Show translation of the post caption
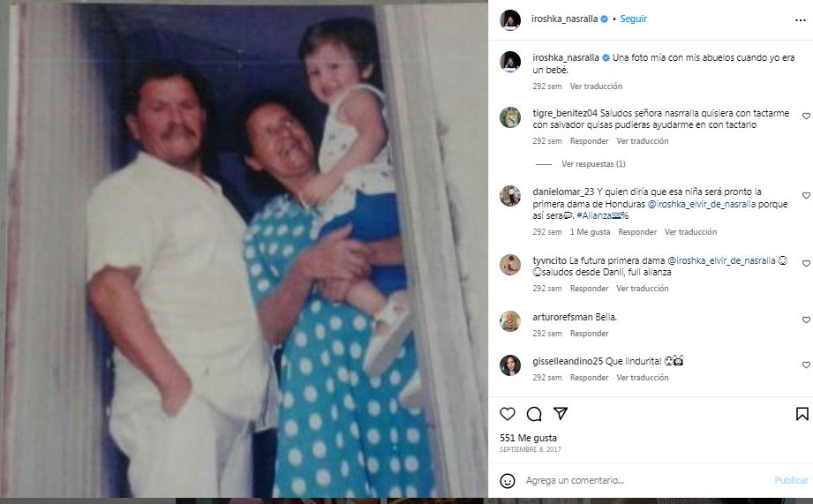Viewport: 813px width, 504px height. 596,87
